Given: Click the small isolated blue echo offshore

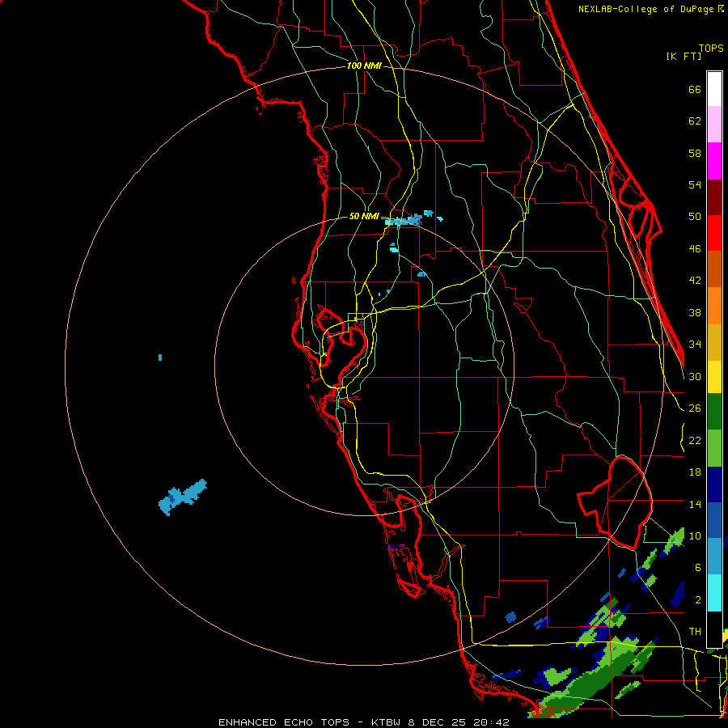Looking at the screenshot, I should click(x=160, y=357).
